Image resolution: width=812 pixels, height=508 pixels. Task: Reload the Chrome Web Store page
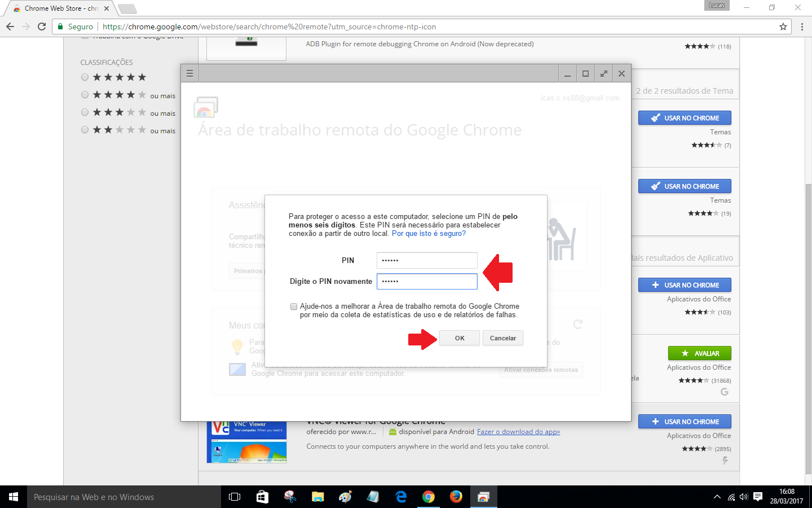click(x=42, y=27)
